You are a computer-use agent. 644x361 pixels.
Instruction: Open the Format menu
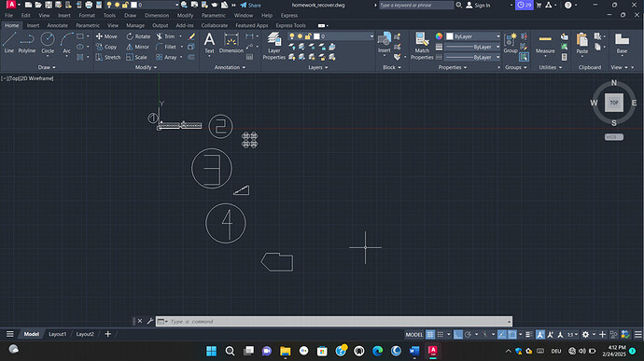(x=87, y=15)
